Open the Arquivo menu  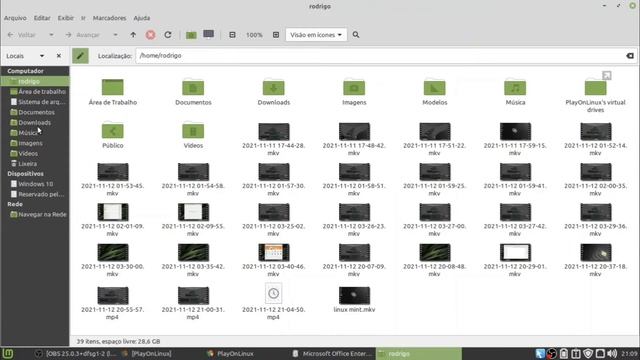(15, 18)
